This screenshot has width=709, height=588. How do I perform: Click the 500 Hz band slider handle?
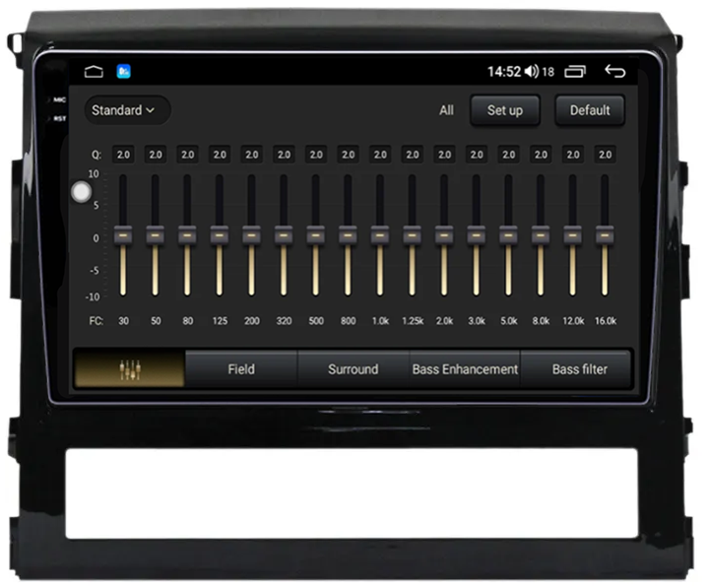[x=316, y=235]
